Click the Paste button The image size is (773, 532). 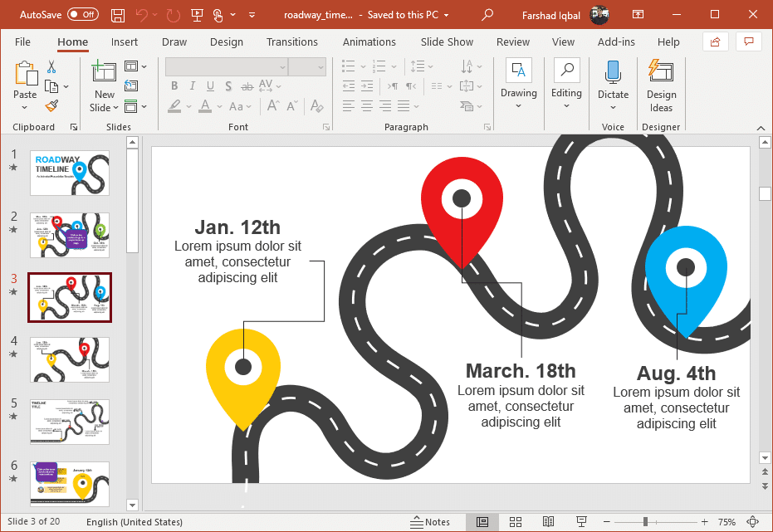25,74
